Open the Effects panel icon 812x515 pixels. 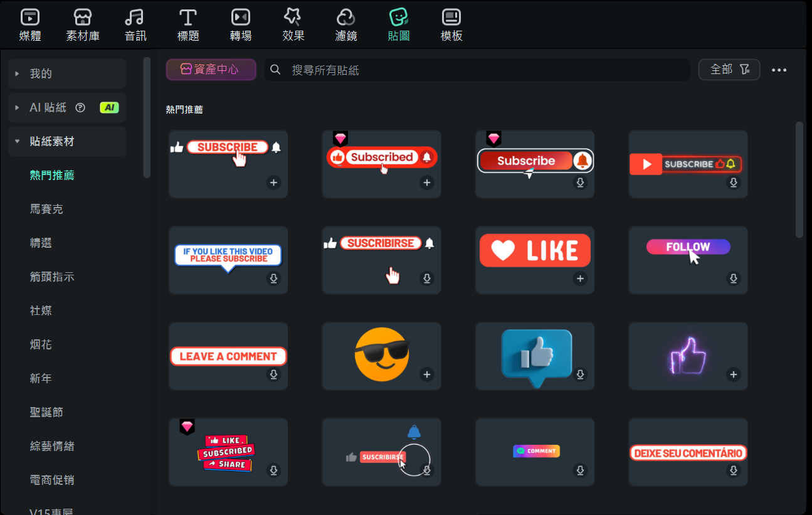pos(293,17)
